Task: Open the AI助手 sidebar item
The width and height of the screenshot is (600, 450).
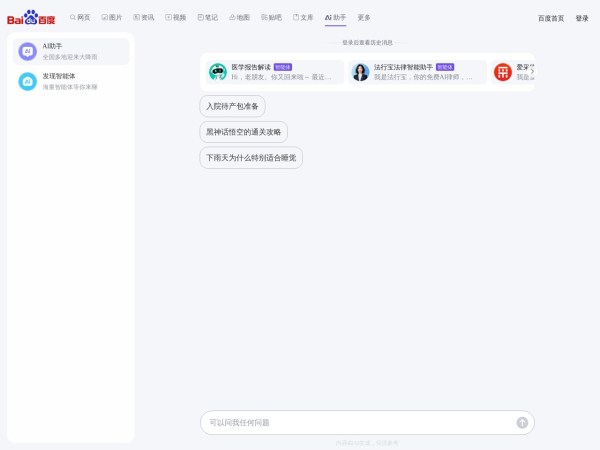Action: click(x=71, y=51)
